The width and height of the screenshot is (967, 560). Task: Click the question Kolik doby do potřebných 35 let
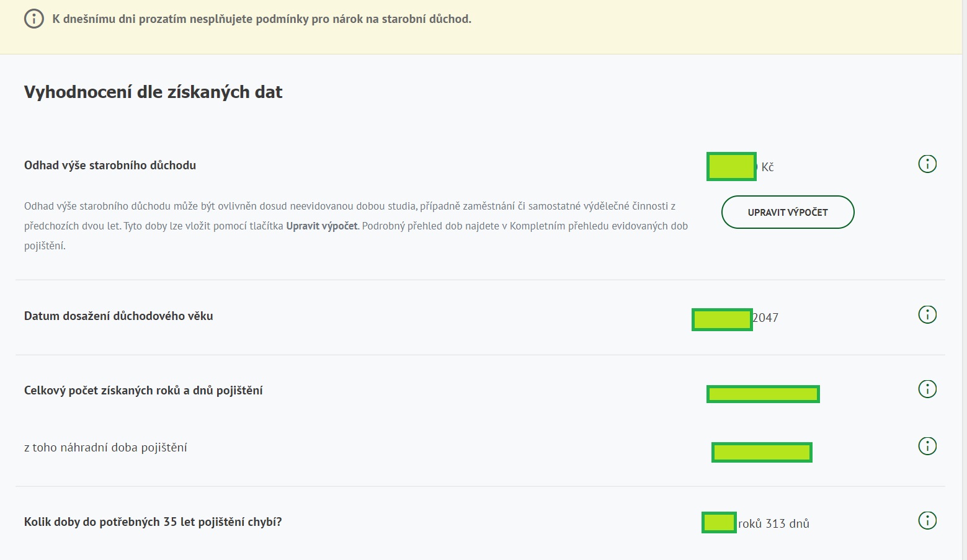point(153,522)
